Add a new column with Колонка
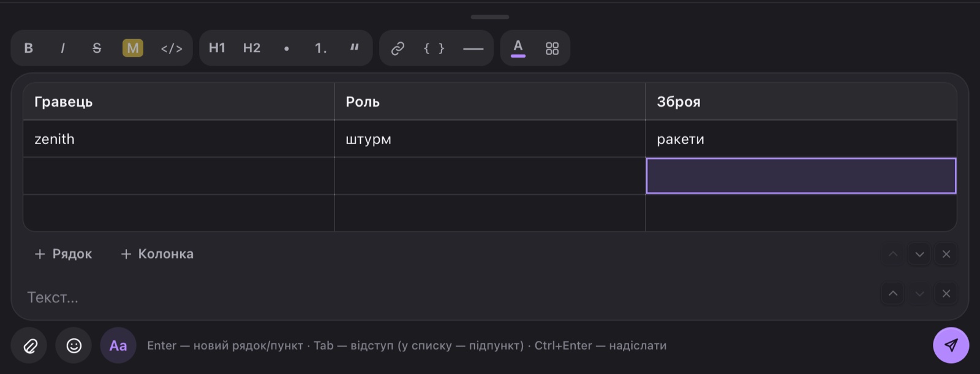Viewport: 980px width, 374px height. [x=157, y=254]
